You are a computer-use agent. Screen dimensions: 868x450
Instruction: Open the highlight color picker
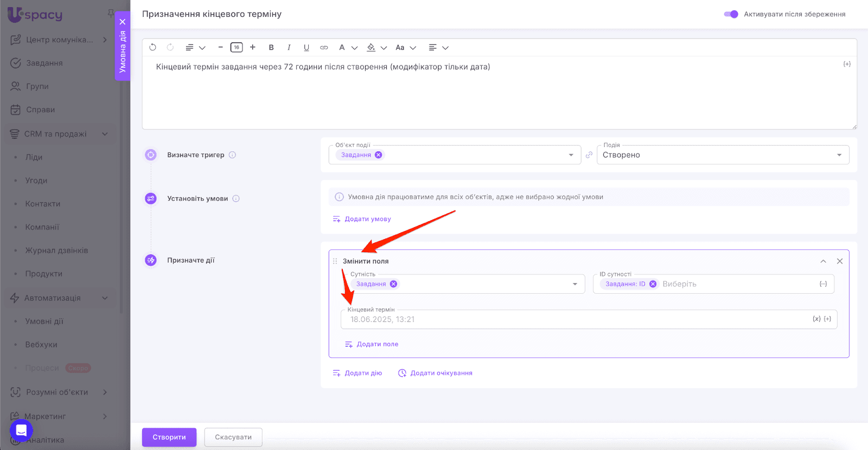pyautogui.click(x=376, y=48)
